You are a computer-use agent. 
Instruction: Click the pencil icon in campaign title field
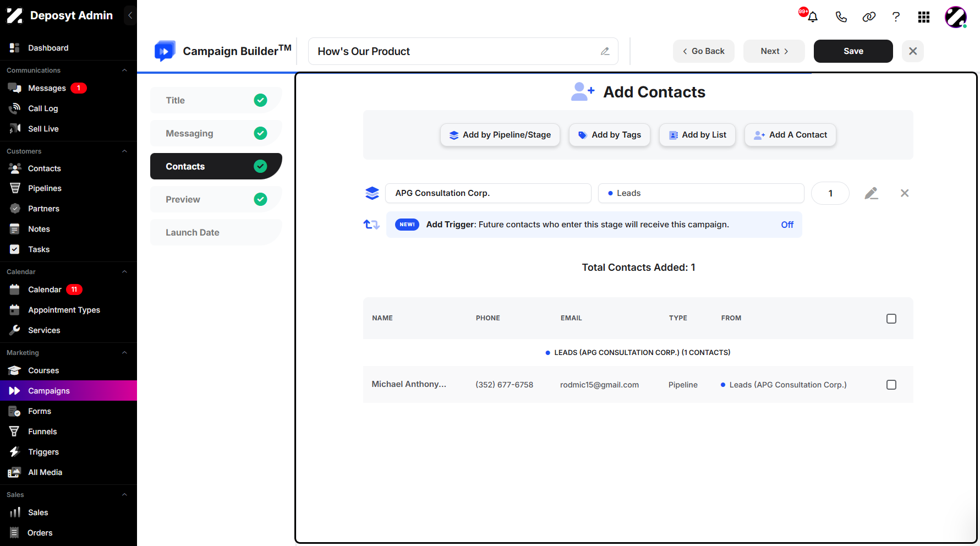point(605,51)
